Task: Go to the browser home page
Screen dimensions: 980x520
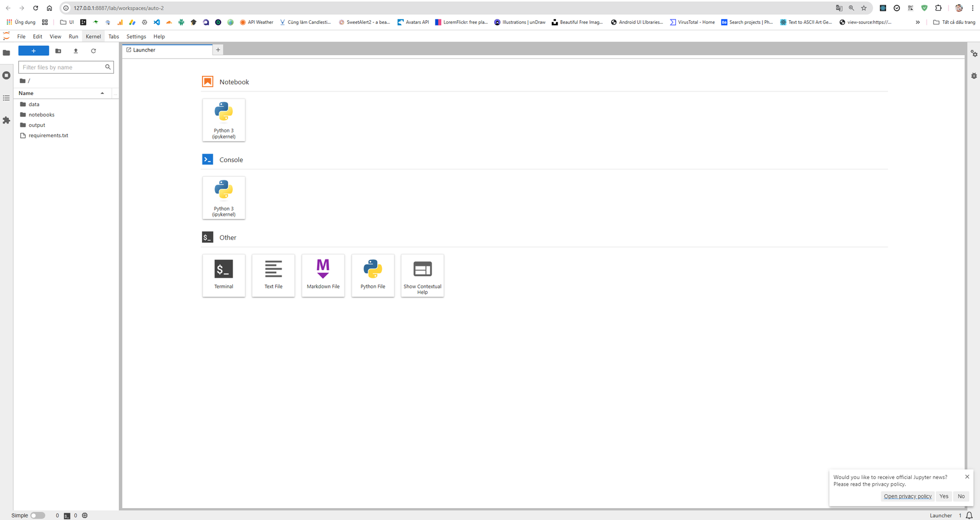Action: click(49, 8)
